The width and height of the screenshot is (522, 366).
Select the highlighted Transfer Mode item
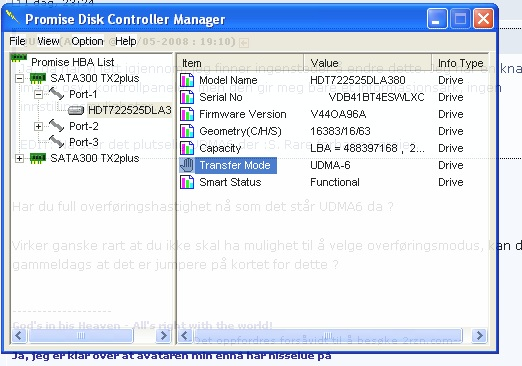click(x=235, y=165)
